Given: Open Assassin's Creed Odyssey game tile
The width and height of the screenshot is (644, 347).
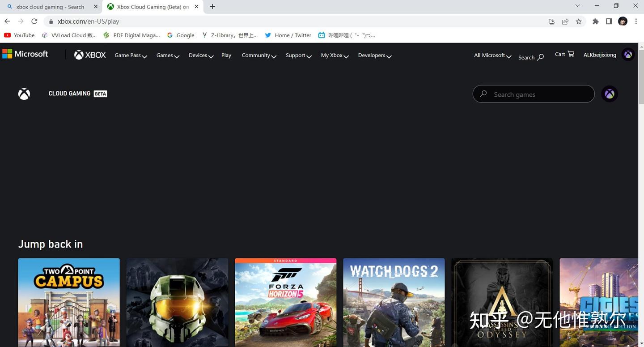Looking at the screenshot, I should [502, 303].
